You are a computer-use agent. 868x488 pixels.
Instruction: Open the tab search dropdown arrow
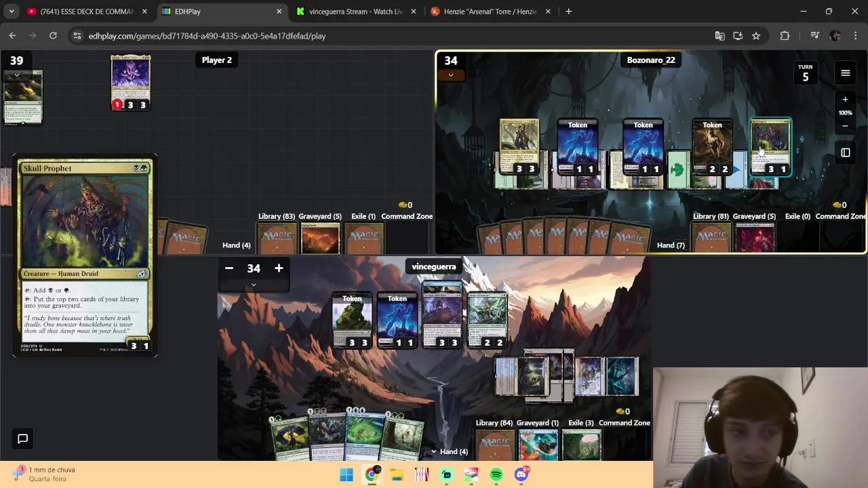12,12
